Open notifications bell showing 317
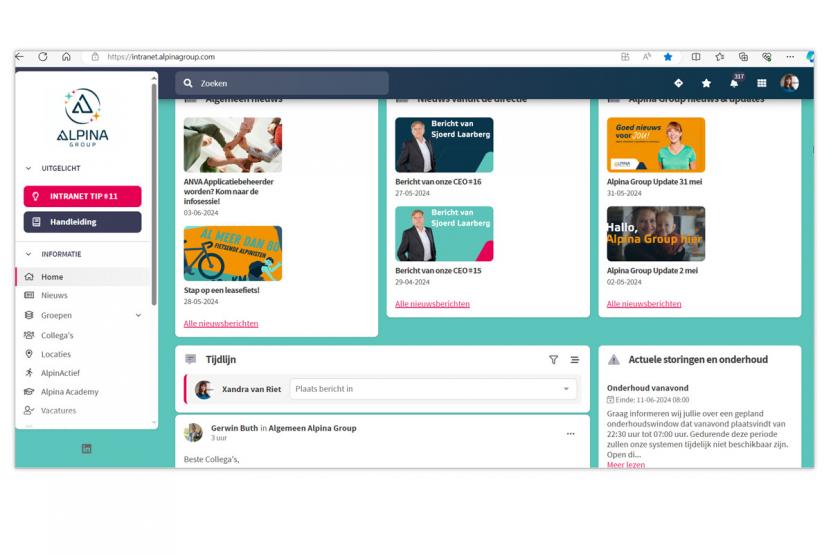Image resolution: width=830 pixels, height=554 pixels. pos(735,81)
